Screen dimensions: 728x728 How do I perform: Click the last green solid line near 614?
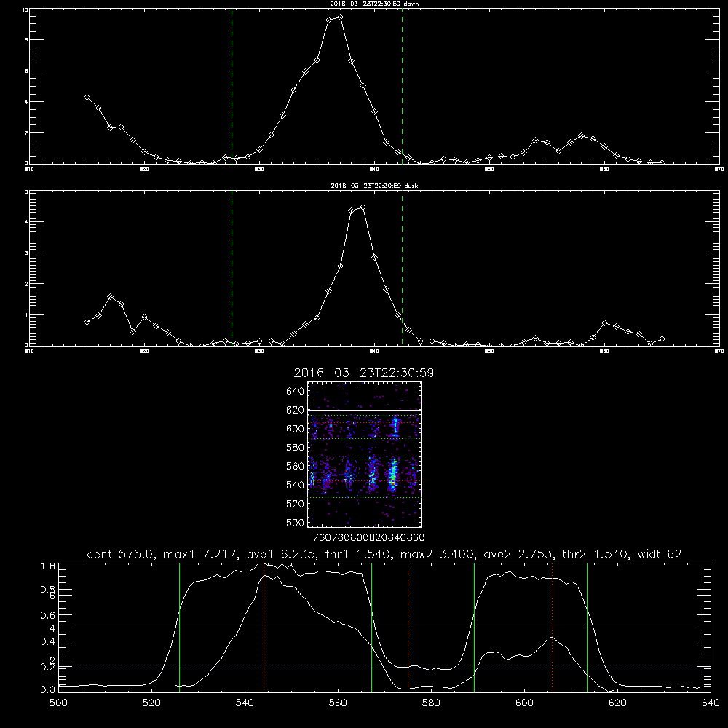pos(587,628)
